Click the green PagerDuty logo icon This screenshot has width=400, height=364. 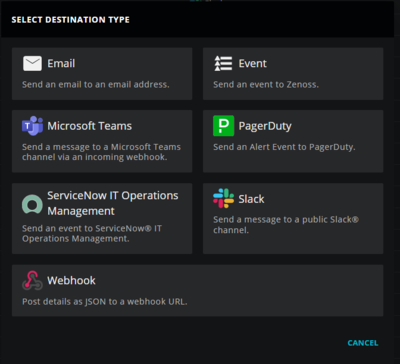click(x=224, y=126)
